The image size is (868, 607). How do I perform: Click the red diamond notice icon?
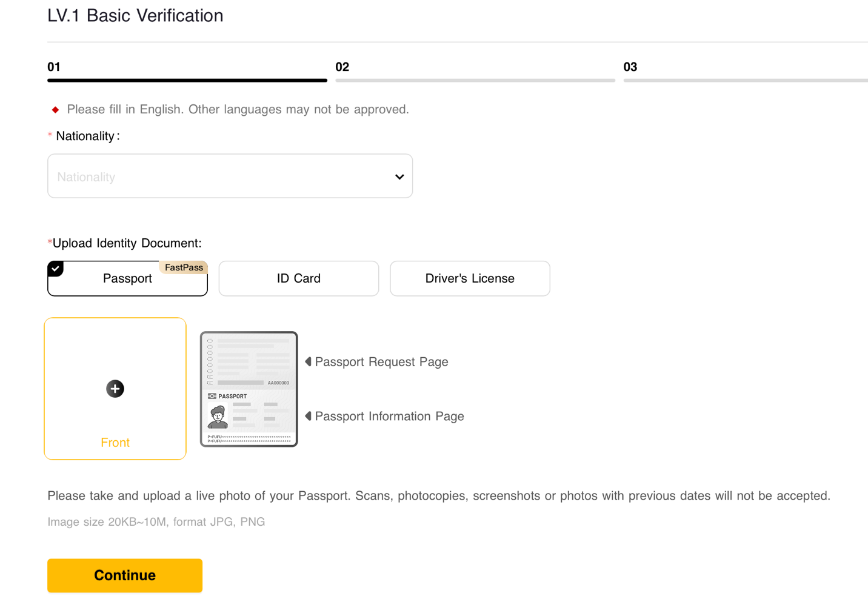pos(55,110)
